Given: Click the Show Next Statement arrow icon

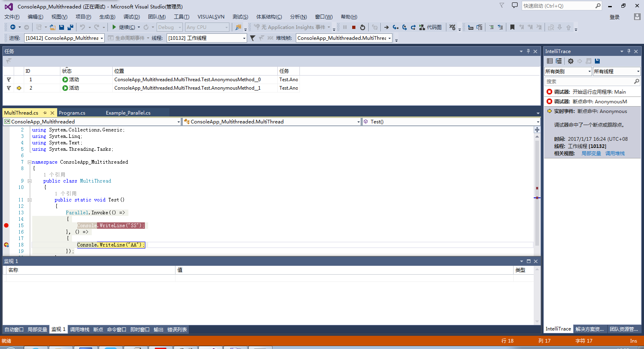Looking at the screenshot, I should pyautogui.click(x=386, y=27).
